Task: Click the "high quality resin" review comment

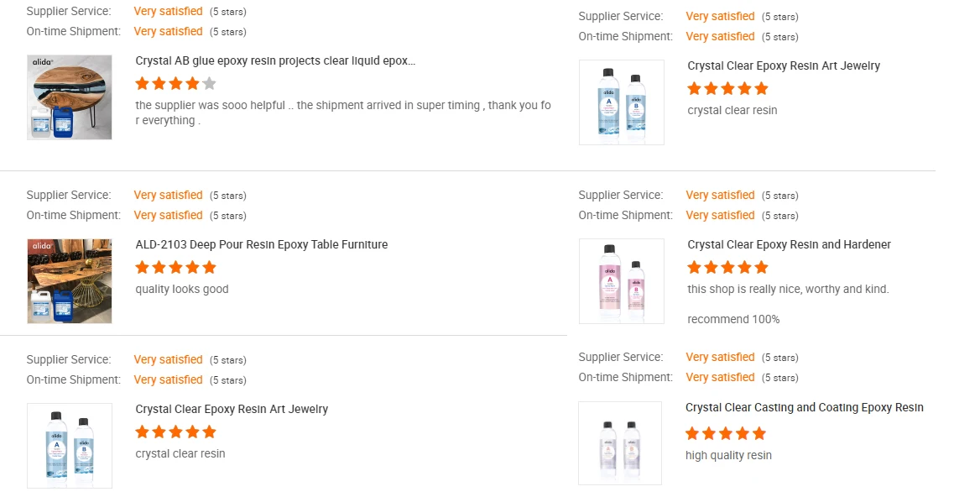Action: 728,455
